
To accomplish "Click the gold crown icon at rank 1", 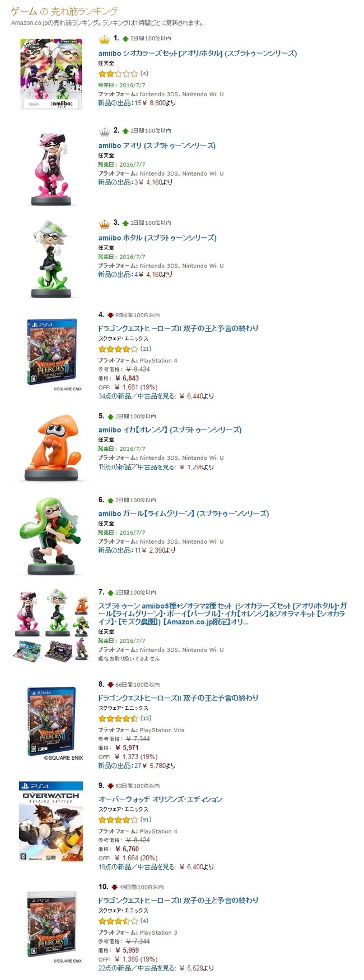I will click(x=104, y=39).
